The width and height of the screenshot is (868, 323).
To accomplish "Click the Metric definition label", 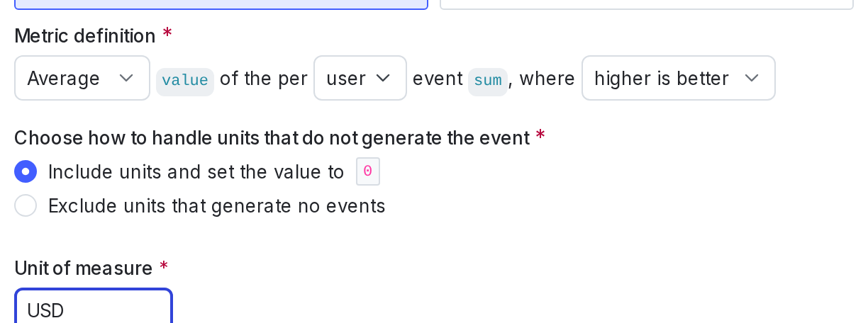I will tap(84, 35).
